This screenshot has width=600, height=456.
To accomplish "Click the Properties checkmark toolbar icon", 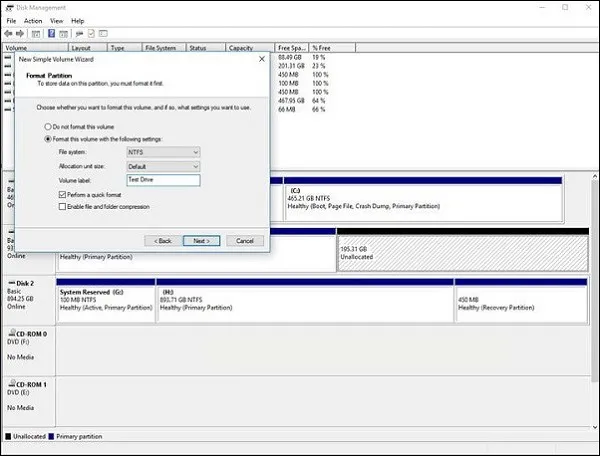I will 91,34.
